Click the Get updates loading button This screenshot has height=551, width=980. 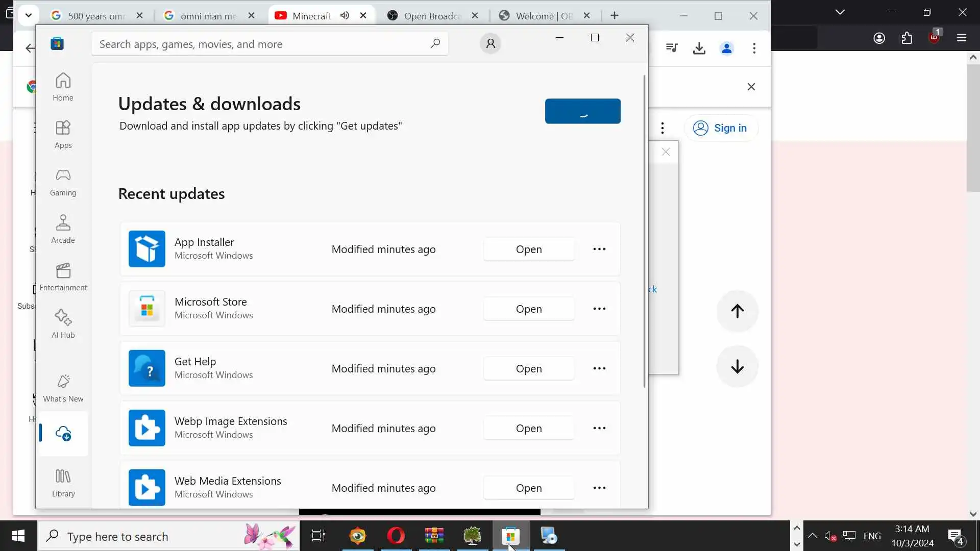pyautogui.click(x=582, y=111)
